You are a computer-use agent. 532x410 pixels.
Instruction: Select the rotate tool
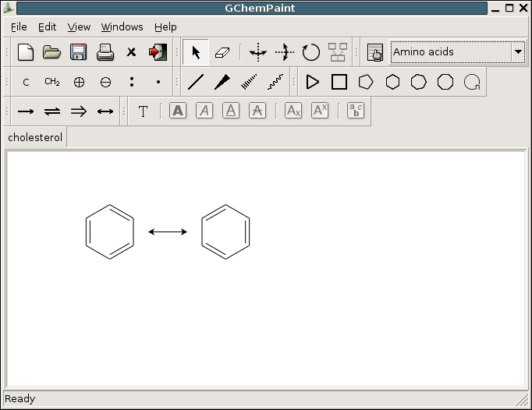point(310,52)
